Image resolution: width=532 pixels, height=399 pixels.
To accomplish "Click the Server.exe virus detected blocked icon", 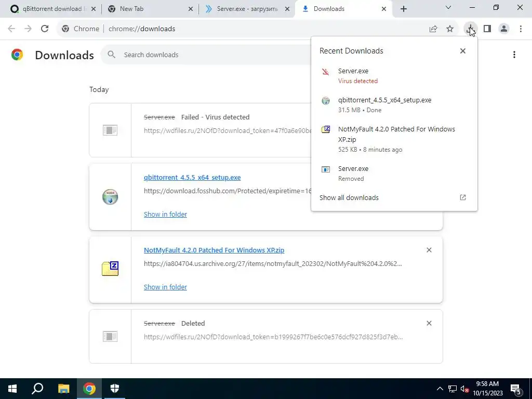I will tap(325, 72).
